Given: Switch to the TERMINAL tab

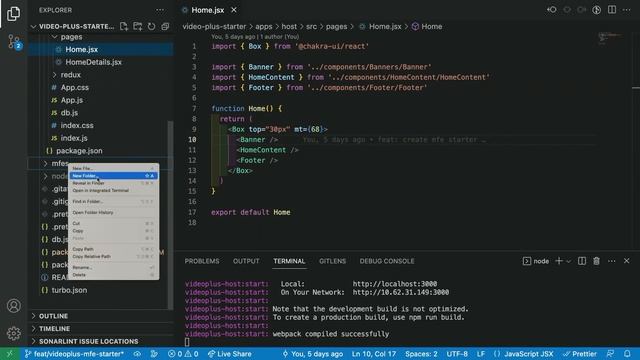Looking at the screenshot, I should (x=289, y=261).
